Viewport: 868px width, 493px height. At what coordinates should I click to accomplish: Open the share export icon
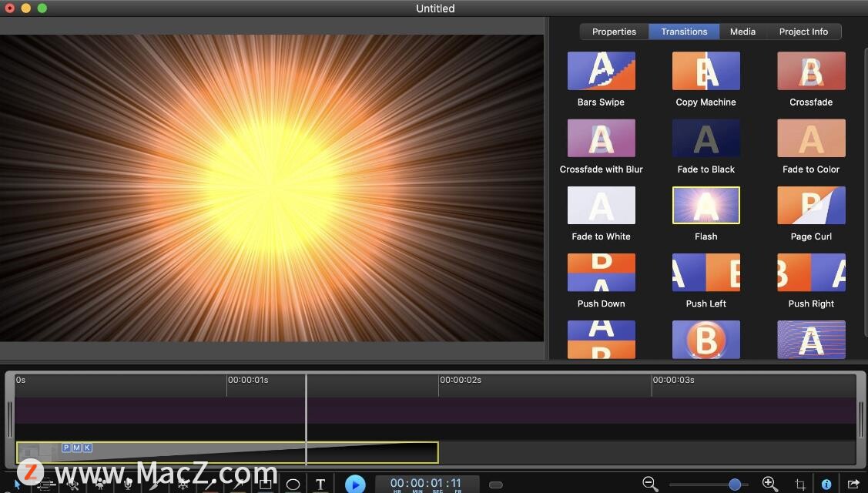tap(853, 484)
